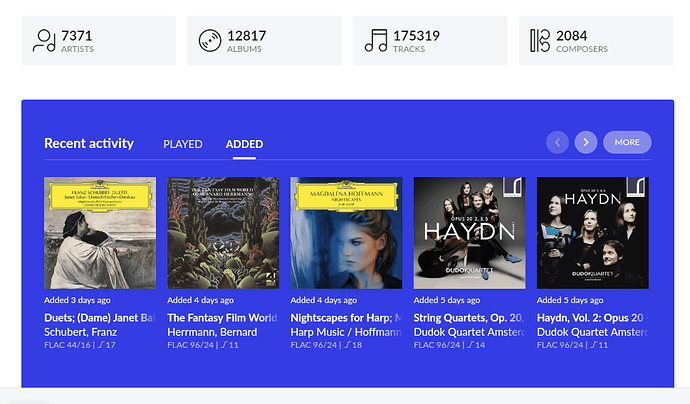Go to next recent activity page
Image resolution: width=690 pixels, height=404 pixels.
[x=586, y=142]
